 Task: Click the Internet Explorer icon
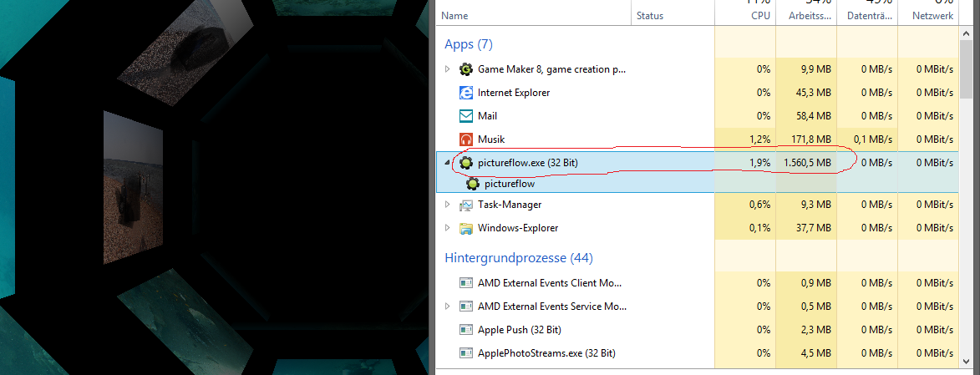point(466,93)
